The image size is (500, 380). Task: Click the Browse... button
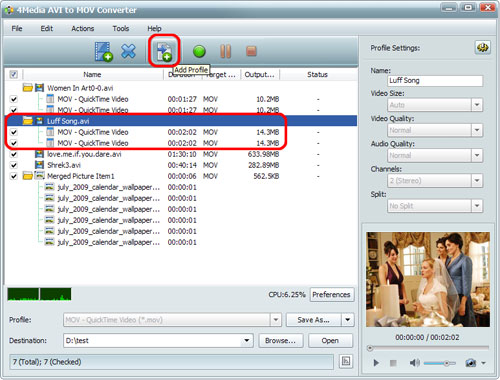pyautogui.click(x=280, y=341)
